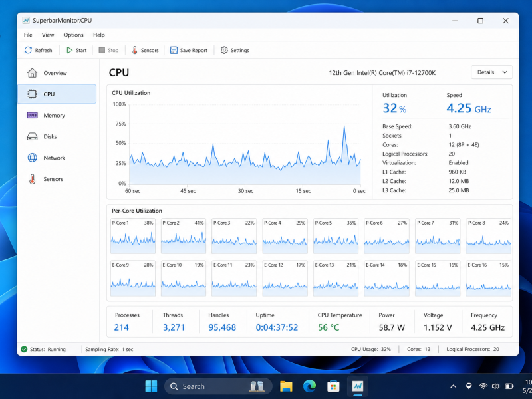The height and width of the screenshot is (399, 532).
Task: Open the File menu
Action: 28,35
